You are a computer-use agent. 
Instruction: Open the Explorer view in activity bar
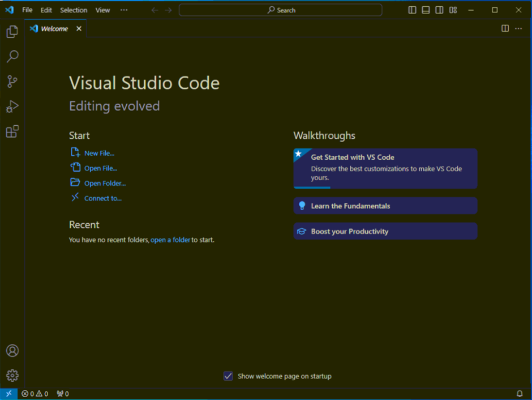12,32
